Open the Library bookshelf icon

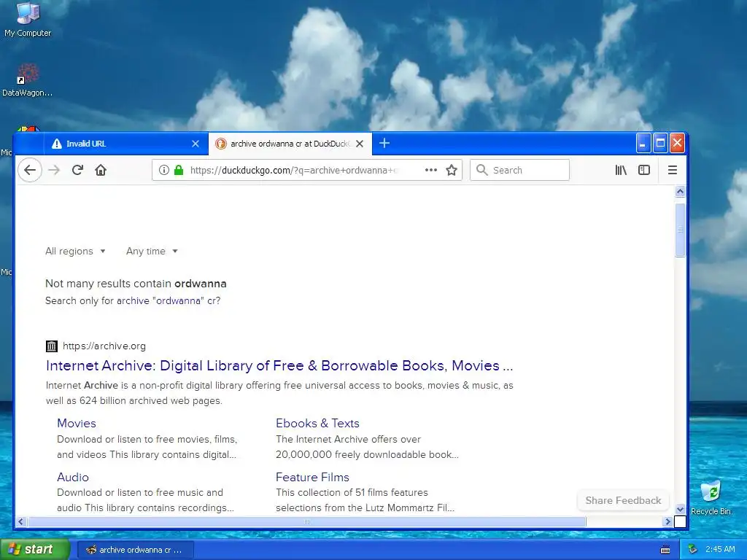[x=621, y=170]
